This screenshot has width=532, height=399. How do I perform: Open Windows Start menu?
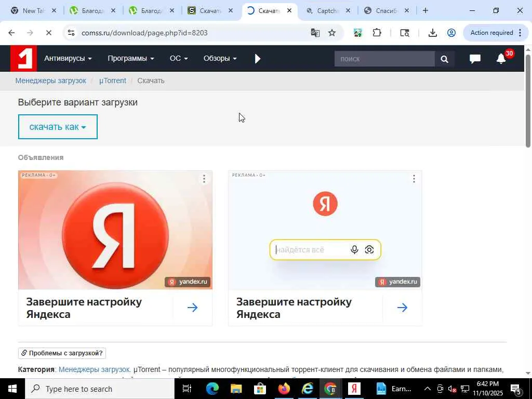12,389
